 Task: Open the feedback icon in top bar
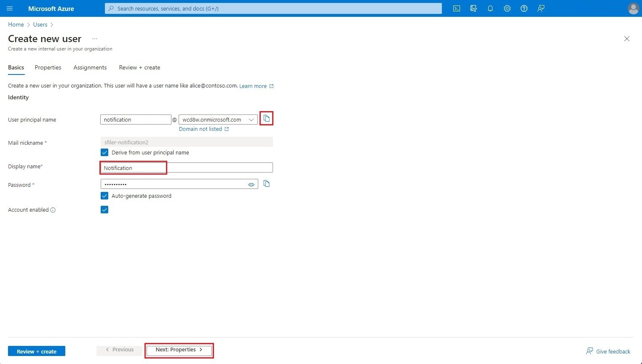point(540,8)
